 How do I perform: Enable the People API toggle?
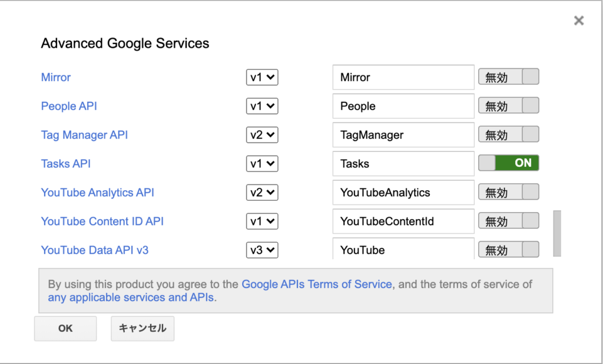tap(508, 105)
